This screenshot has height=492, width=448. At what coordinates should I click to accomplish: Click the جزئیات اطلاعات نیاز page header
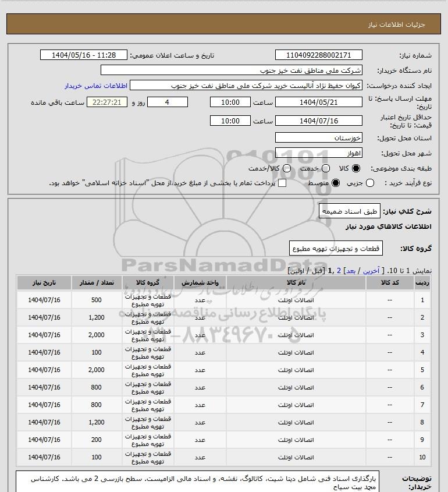coord(397,24)
